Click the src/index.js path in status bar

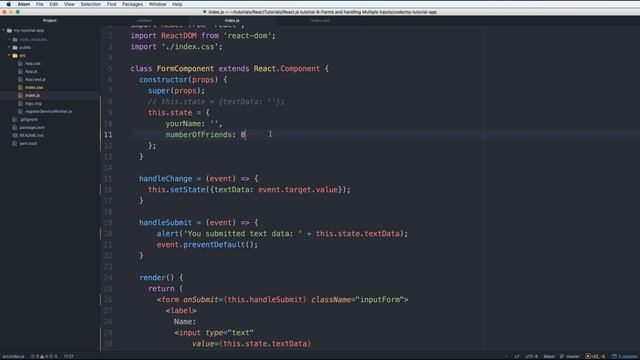(13, 356)
